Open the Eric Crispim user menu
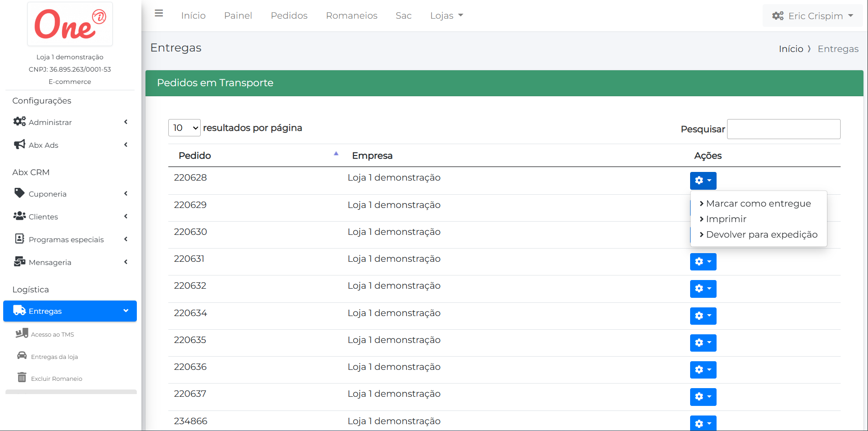 [x=812, y=16]
